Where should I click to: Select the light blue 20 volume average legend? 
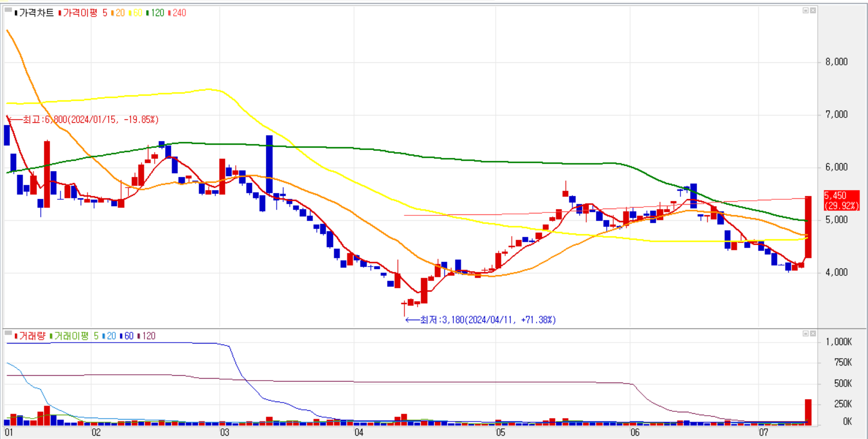tap(110, 336)
